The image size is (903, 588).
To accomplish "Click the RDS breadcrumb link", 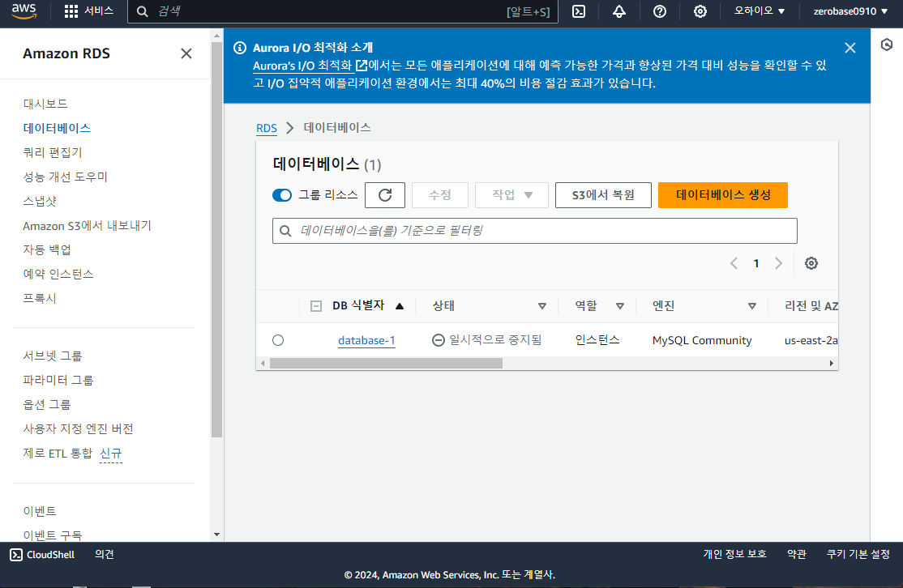I will [267, 128].
